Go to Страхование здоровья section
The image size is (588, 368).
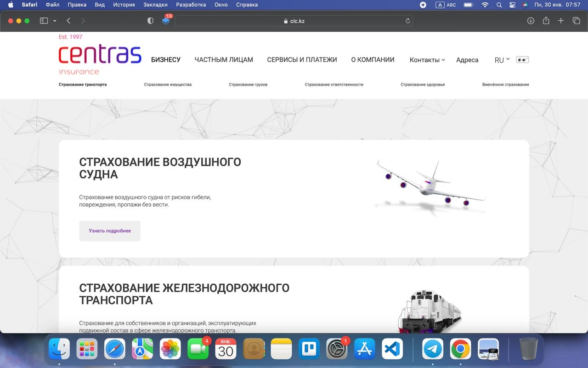(423, 85)
